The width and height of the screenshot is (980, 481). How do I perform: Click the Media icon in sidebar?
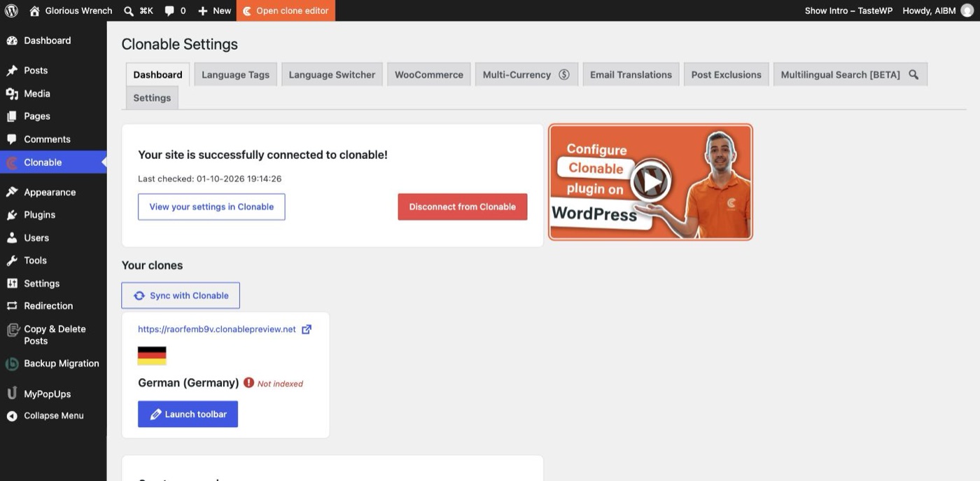(12, 94)
